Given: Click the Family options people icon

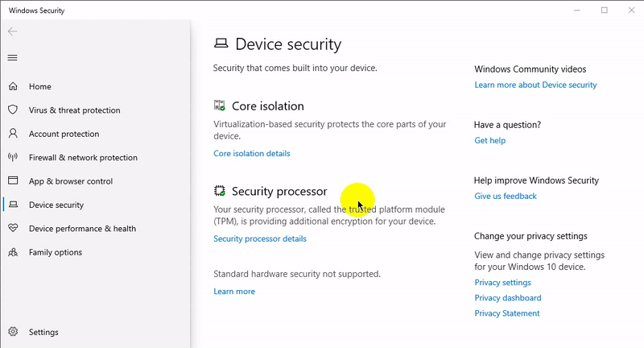Looking at the screenshot, I should [x=13, y=252].
